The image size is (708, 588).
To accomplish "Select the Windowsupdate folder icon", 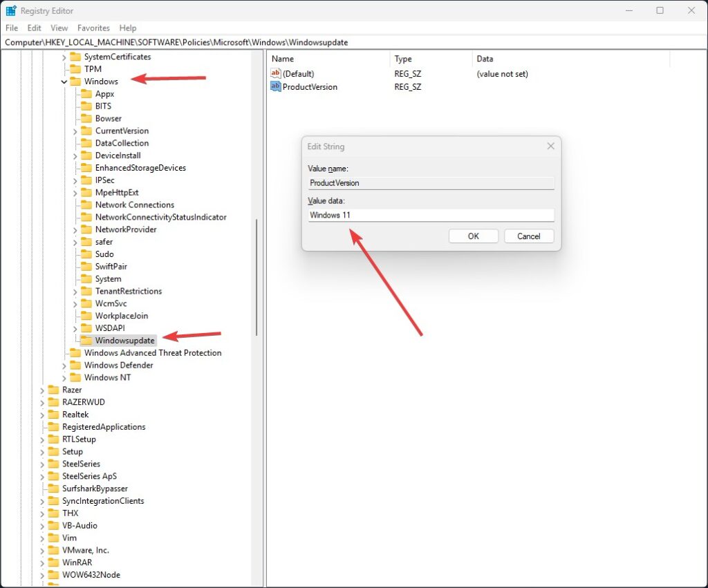I will tap(86, 340).
